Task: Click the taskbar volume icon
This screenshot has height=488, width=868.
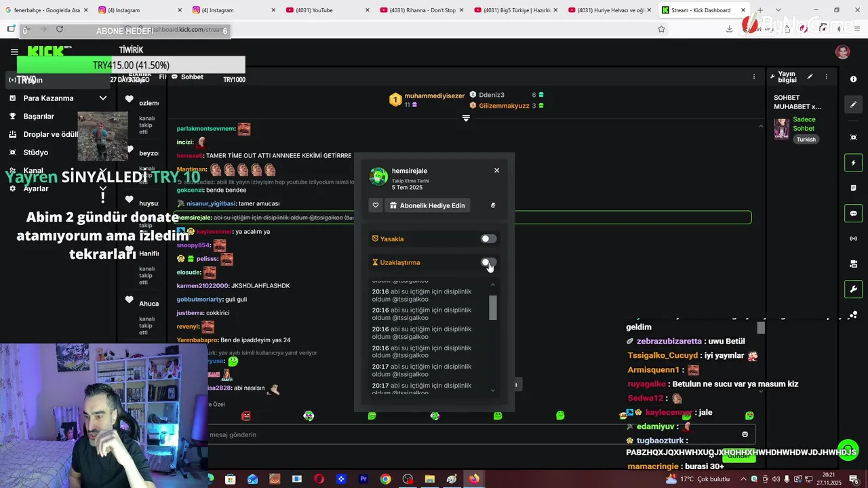Action: [776, 479]
